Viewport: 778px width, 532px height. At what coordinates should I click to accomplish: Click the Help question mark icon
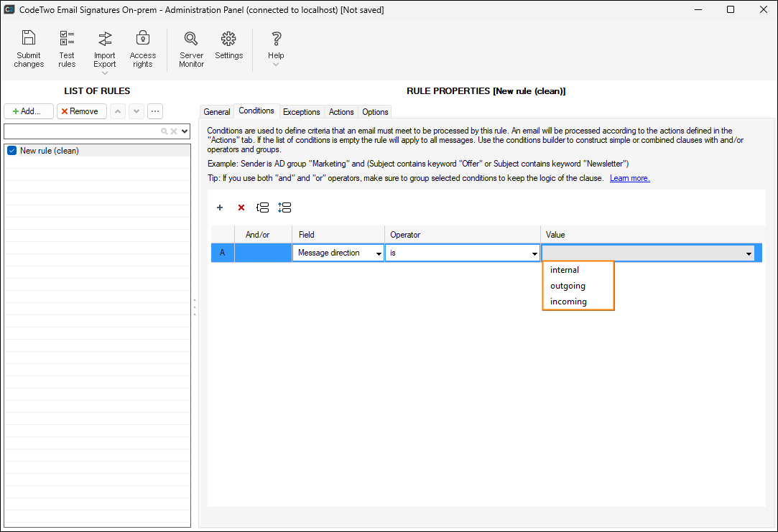(x=276, y=39)
